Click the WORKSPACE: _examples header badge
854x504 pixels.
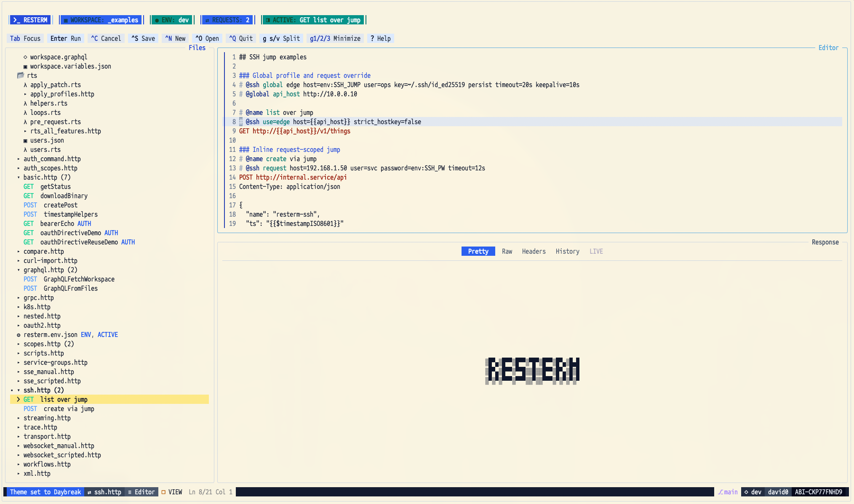tap(101, 20)
